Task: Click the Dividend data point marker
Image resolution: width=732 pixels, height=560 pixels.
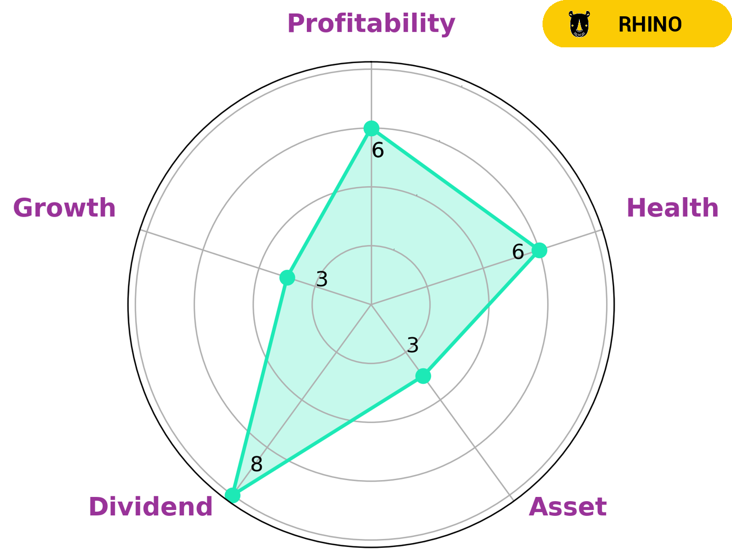Action: pyautogui.click(x=232, y=495)
